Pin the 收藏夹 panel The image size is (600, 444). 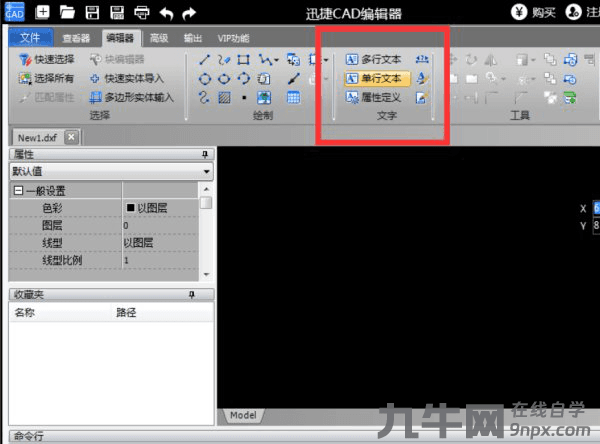tap(192, 294)
